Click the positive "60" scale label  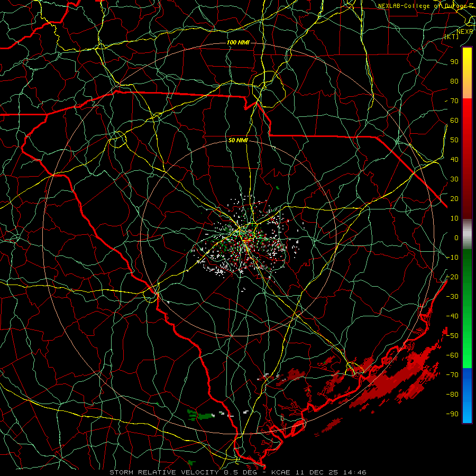(x=454, y=120)
